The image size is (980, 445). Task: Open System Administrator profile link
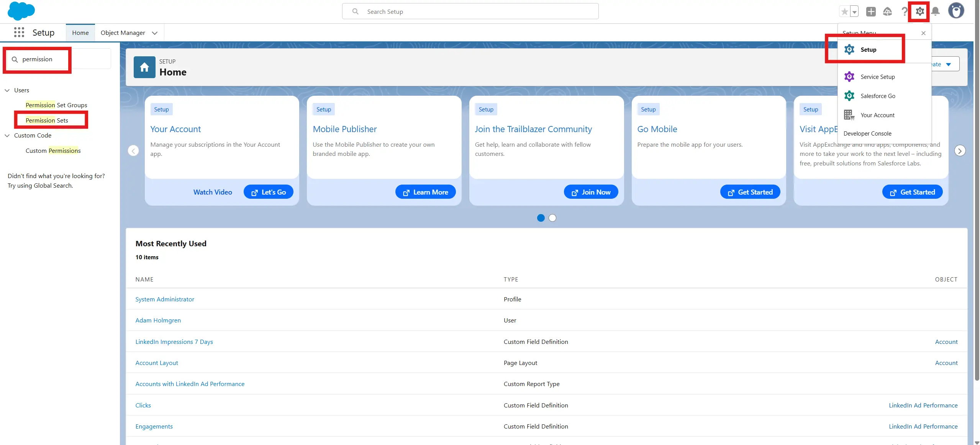pos(165,299)
